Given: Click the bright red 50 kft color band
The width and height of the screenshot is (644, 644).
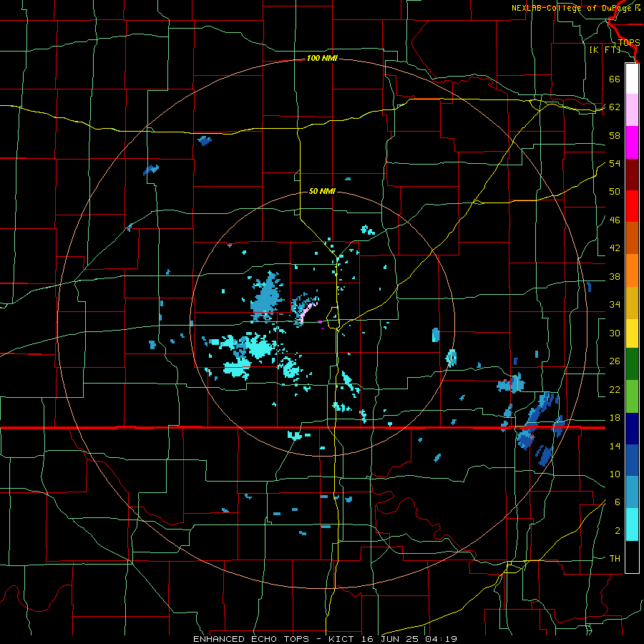Looking at the screenshot, I should click(x=632, y=206).
